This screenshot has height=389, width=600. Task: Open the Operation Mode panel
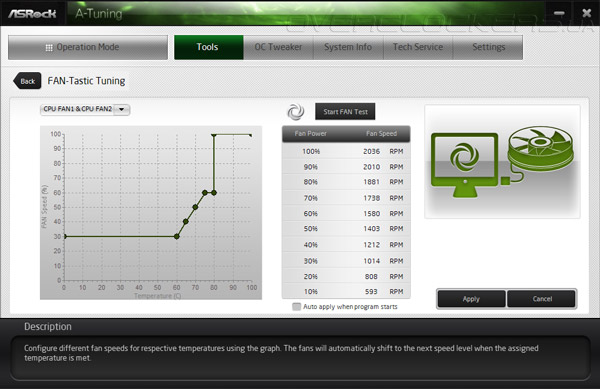[x=88, y=47]
